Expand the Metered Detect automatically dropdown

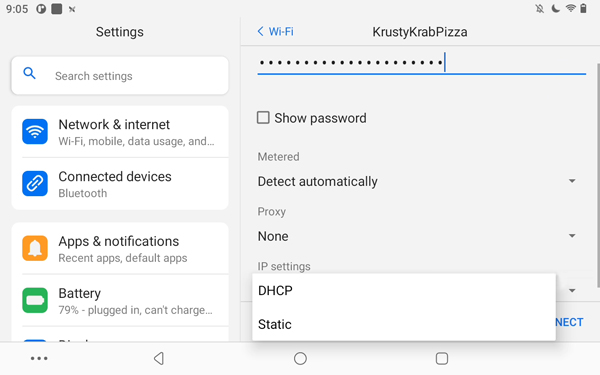pyautogui.click(x=417, y=181)
